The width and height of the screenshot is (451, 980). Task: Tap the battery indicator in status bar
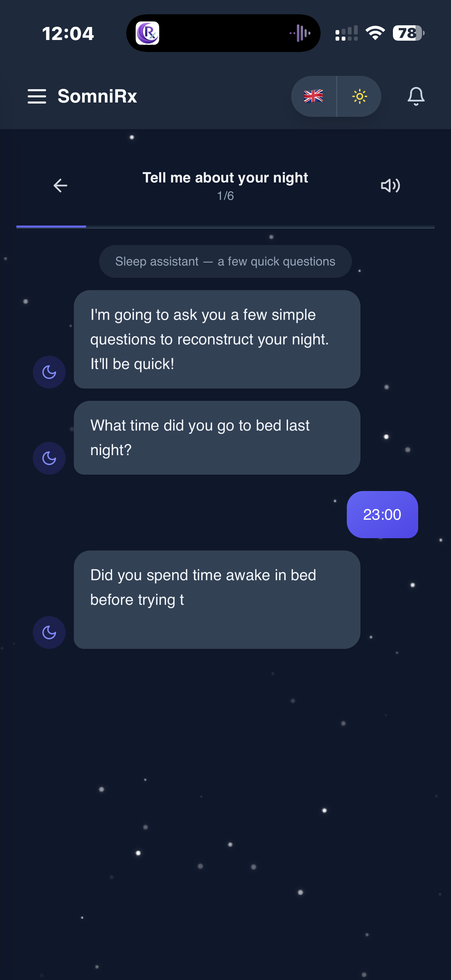(x=408, y=33)
